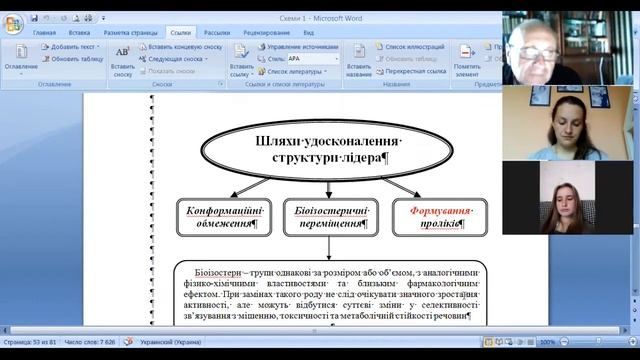The width and height of the screenshot is (640, 360).
Task: Switch to Web Layout view
Action: (x=509, y=342)
